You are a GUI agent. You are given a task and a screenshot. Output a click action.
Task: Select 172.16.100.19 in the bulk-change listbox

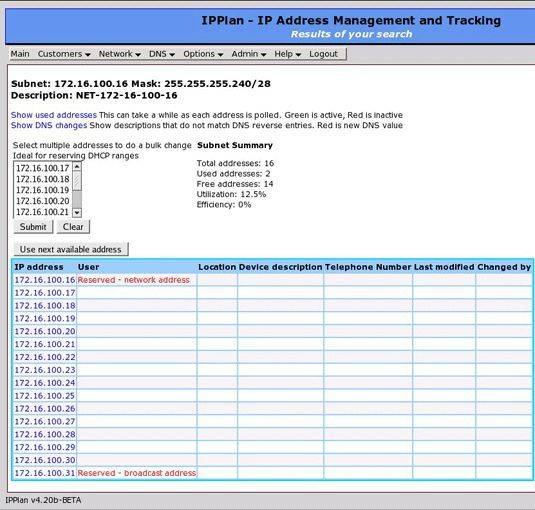click(x=43, y=190)
